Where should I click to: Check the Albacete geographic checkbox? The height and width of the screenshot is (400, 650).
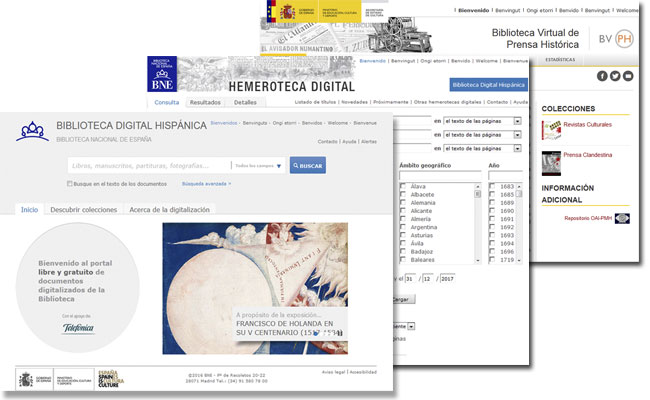point(403,194)
